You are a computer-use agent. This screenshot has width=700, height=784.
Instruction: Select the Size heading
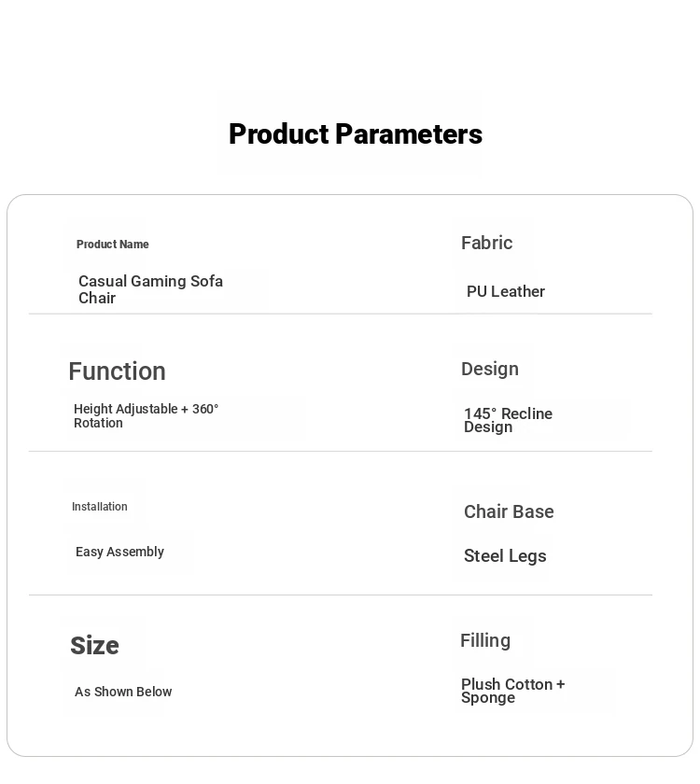coord(94,645)
